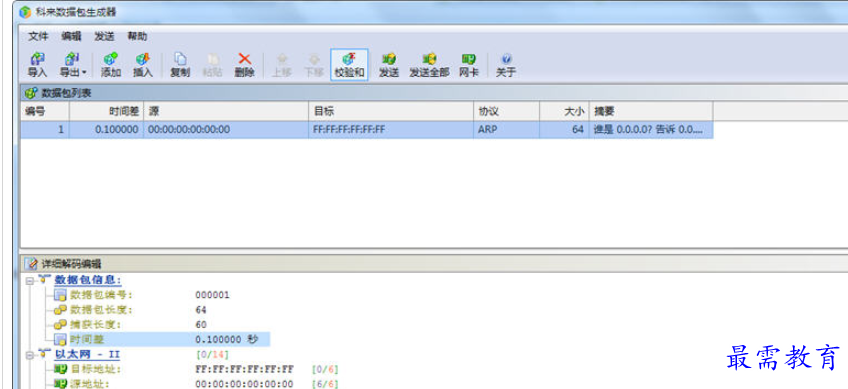Collapse the 数据包信息 tree node
Screen dimensions: 848x389
tap(29, 281)
